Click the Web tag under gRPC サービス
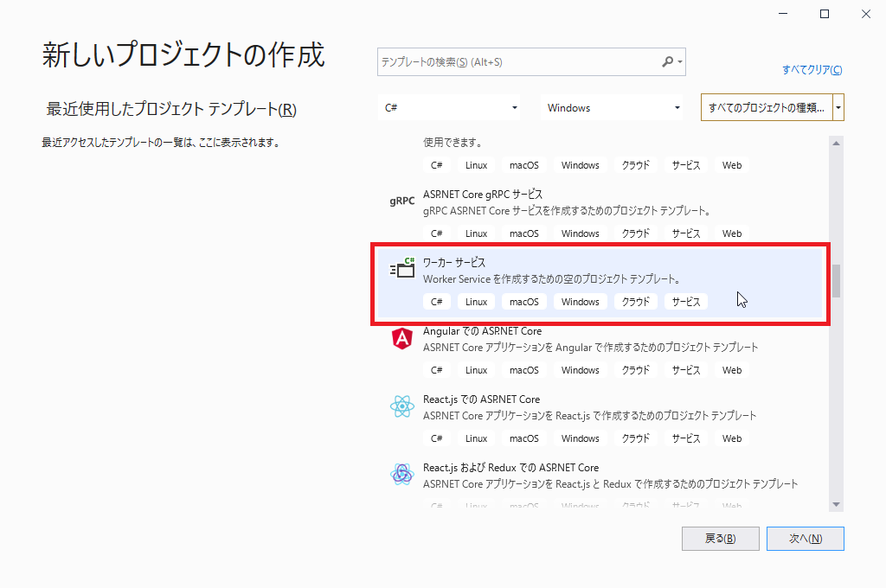This screenshot has height=588, width=886. 732,233
